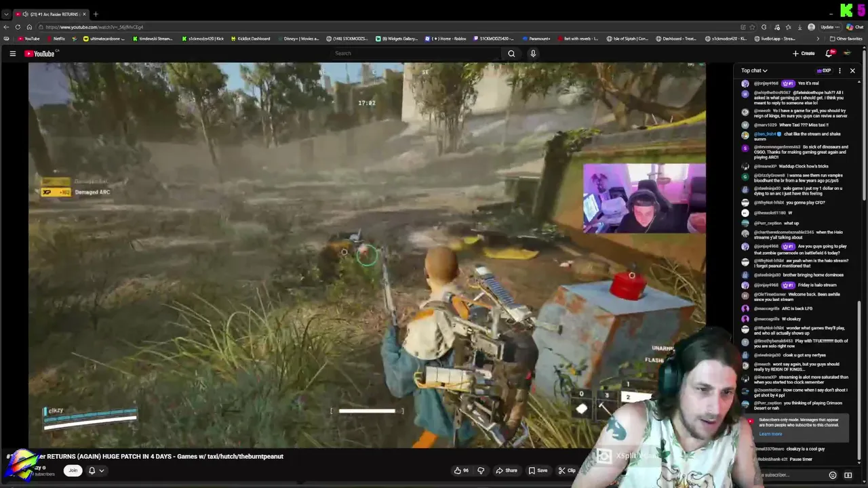Click the Create button

click(804, 54)
